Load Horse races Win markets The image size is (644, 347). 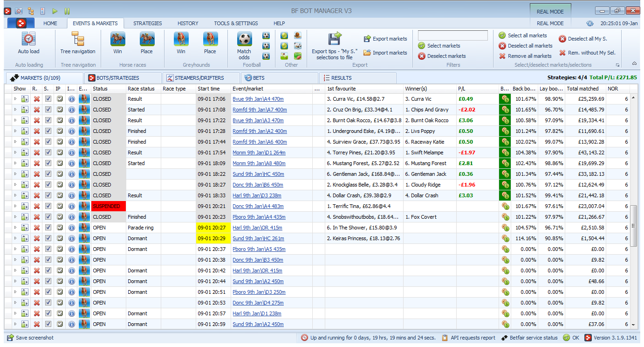(x=117, y=43)
